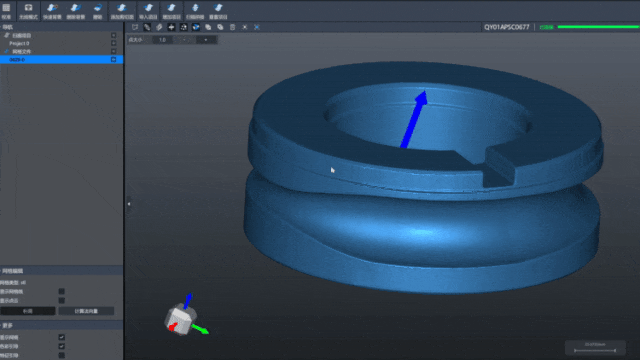Image resolution: width=640 pixels, height=360 pixels.
Task: Uncheck the 显示网格 checkbox under 更多
Action: click(62, 337)
